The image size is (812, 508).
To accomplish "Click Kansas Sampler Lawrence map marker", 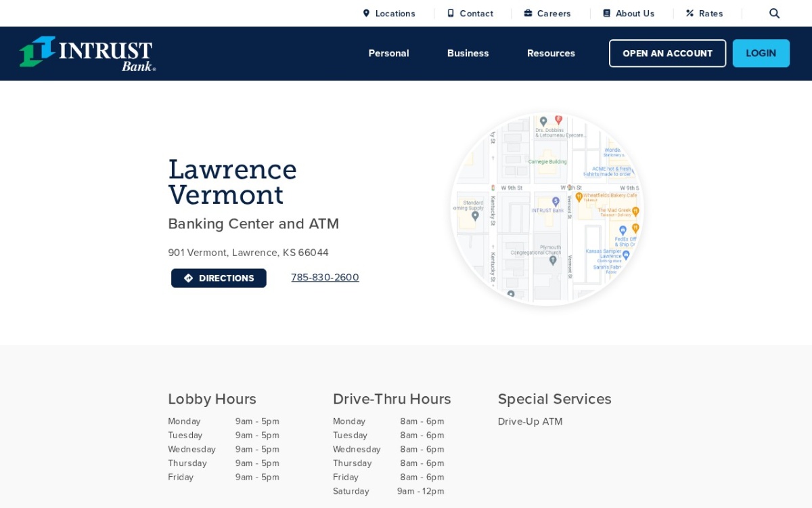I will 626,255.
